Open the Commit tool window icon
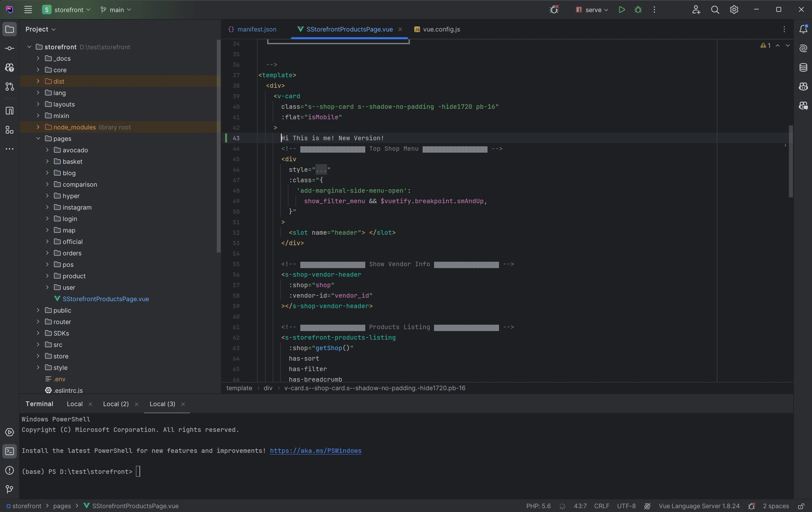The height and width of the screenshot is (512, 812). tap(10, 48)
